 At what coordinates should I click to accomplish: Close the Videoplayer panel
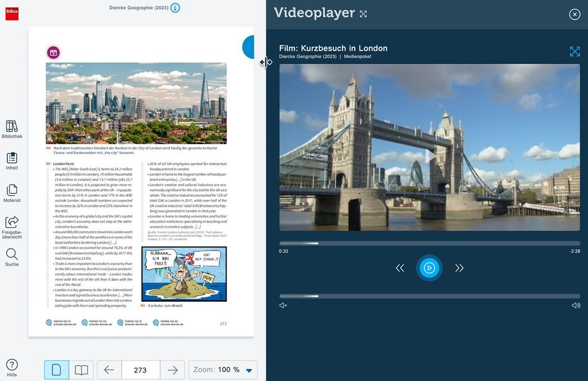click(575, 14)
